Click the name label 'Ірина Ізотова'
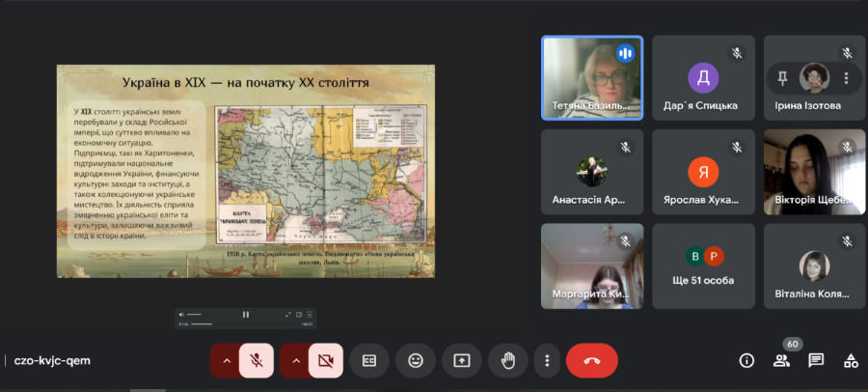Screen dimensions: 868x392 (809, 106)
